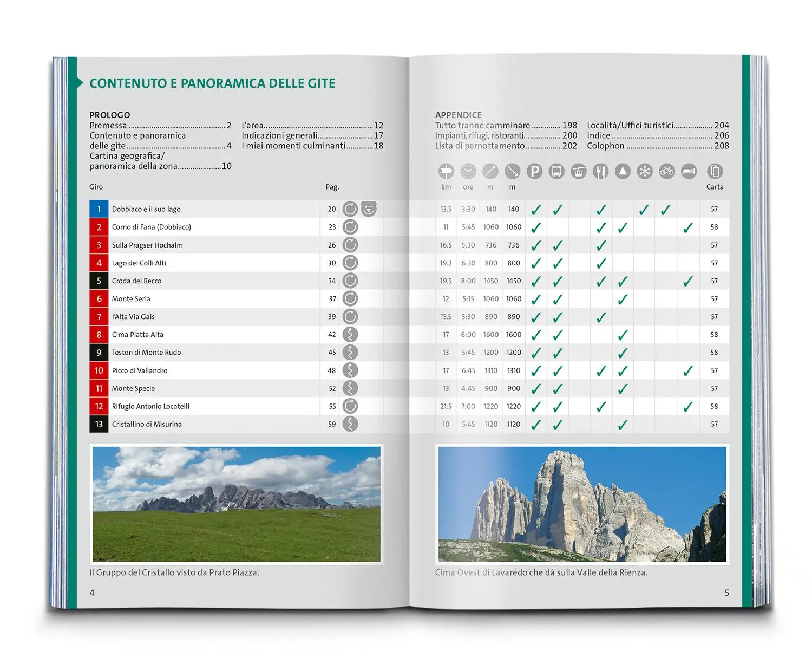Click the summit checkmark in the Croda del Becco row
The height and width of the screenshot is (664, 812).
click(x=623, y=281)
